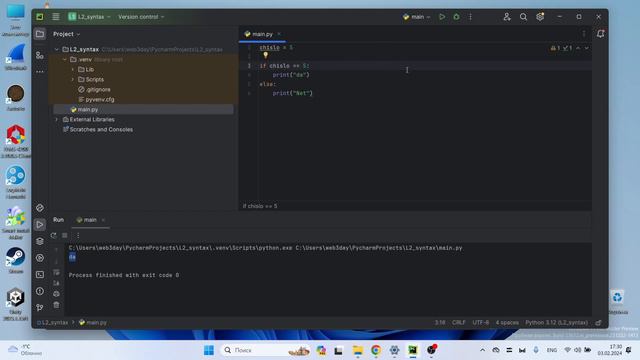The image size is (640, 360).
Task: Select the .gitignore file
Action: (x=94, y=89)
